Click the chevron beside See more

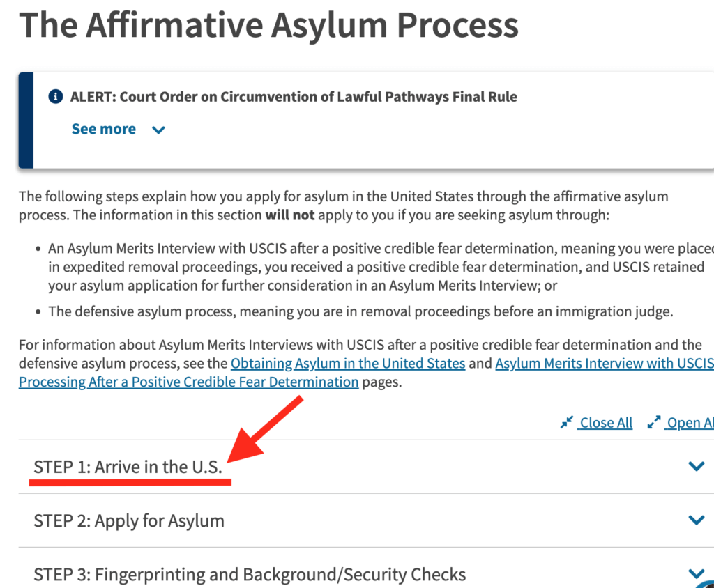(158, 130)
